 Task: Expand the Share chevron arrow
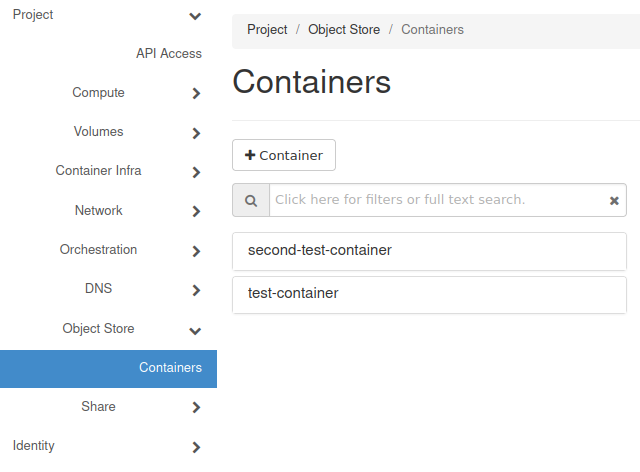coord(196,408)
